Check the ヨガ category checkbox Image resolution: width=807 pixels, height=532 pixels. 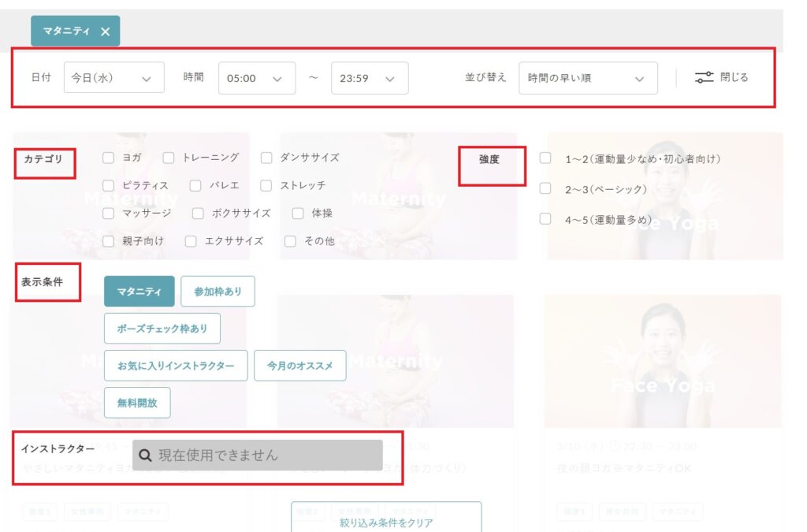109,158
